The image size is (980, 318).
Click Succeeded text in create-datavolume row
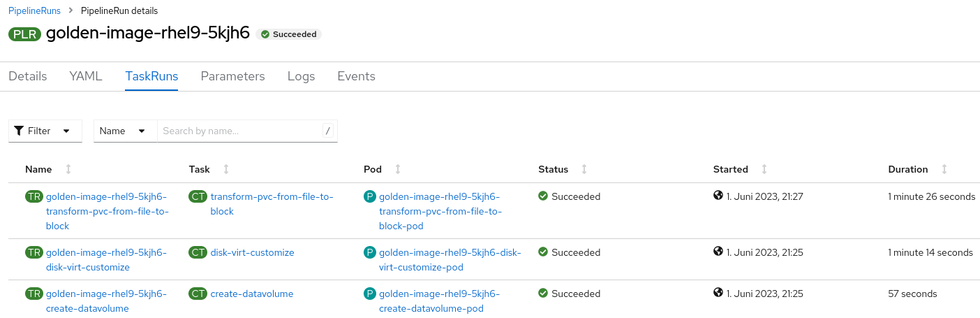coord(576,294)
